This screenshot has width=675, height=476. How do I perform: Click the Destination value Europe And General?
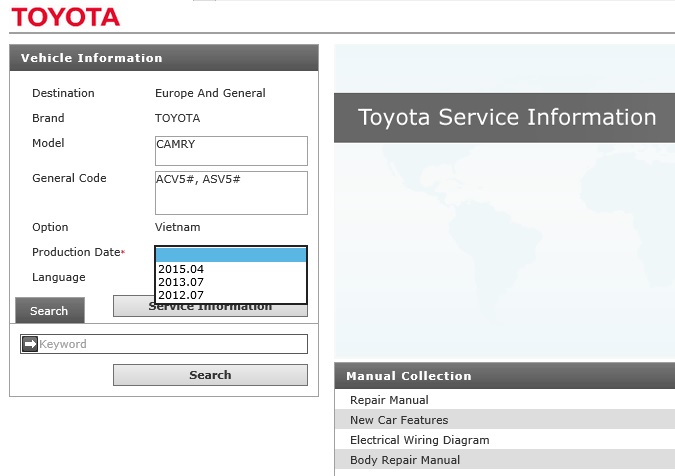[210, 93]
